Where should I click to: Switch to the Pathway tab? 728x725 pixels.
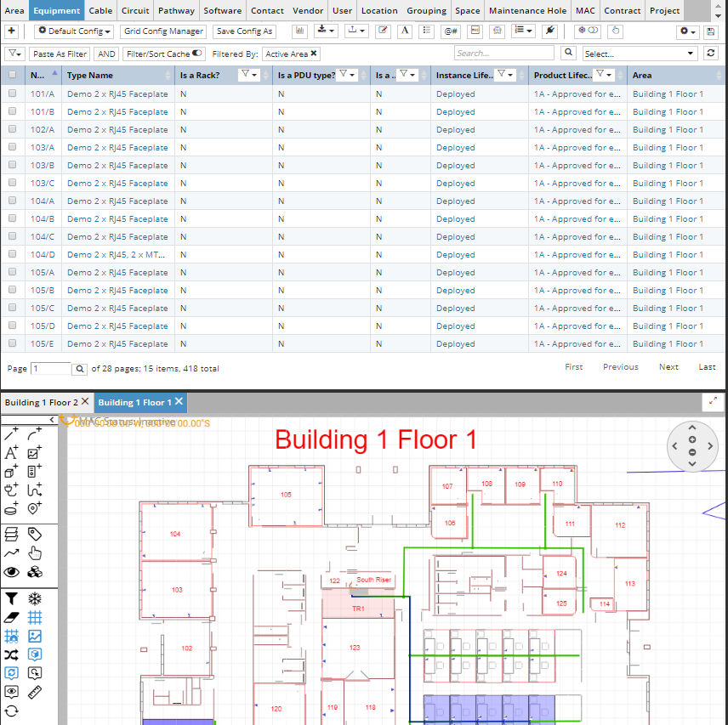tap(176, 10)
